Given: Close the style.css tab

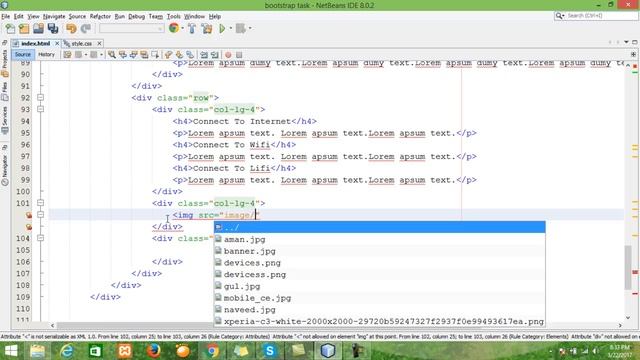Looking at the screenshot, I should coord(99,43).
